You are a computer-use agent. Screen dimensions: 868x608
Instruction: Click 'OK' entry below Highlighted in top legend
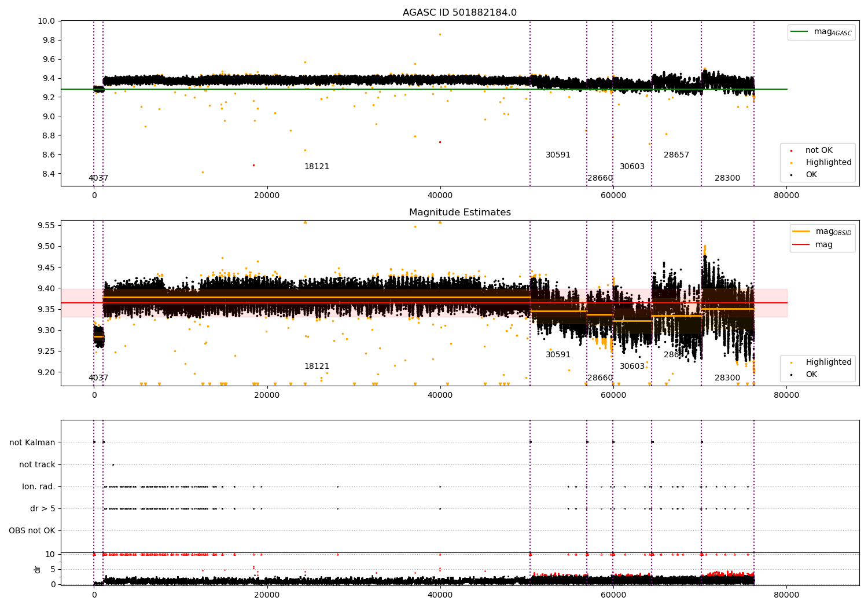tap(803, 175)
